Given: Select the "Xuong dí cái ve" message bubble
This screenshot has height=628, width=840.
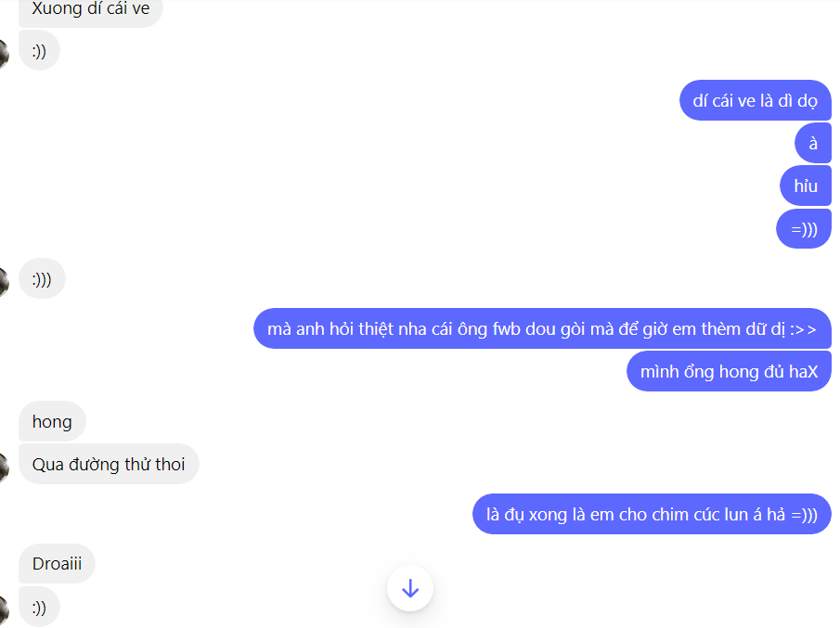Looking at the screenshot, I should pos(91,11).
